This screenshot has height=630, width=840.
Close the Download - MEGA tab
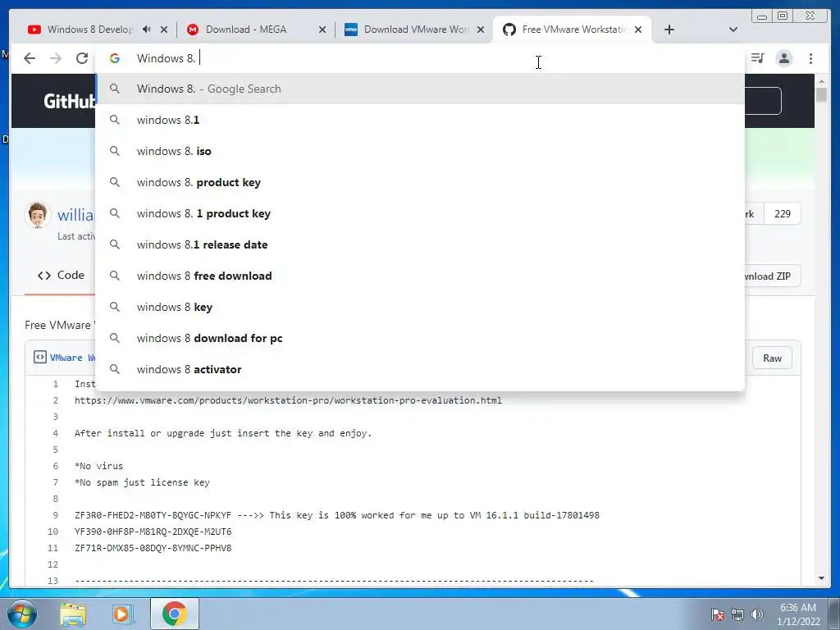click(322, 30)
